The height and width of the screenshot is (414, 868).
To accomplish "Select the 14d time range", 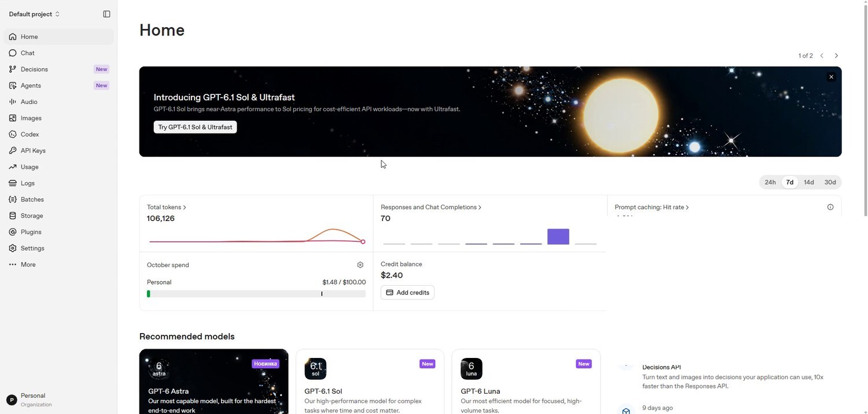I will pyautogui.click(x=809, y=182).
